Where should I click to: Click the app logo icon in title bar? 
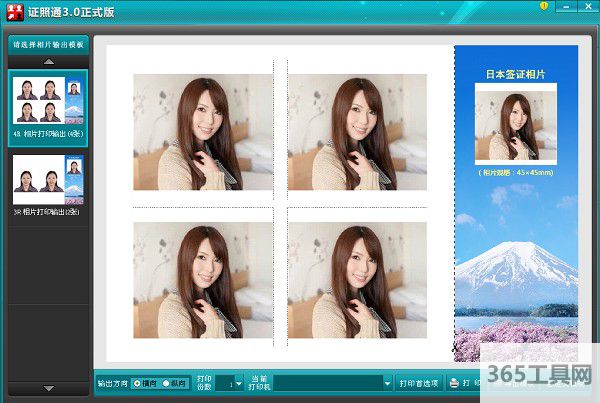(x=15, y=12)
